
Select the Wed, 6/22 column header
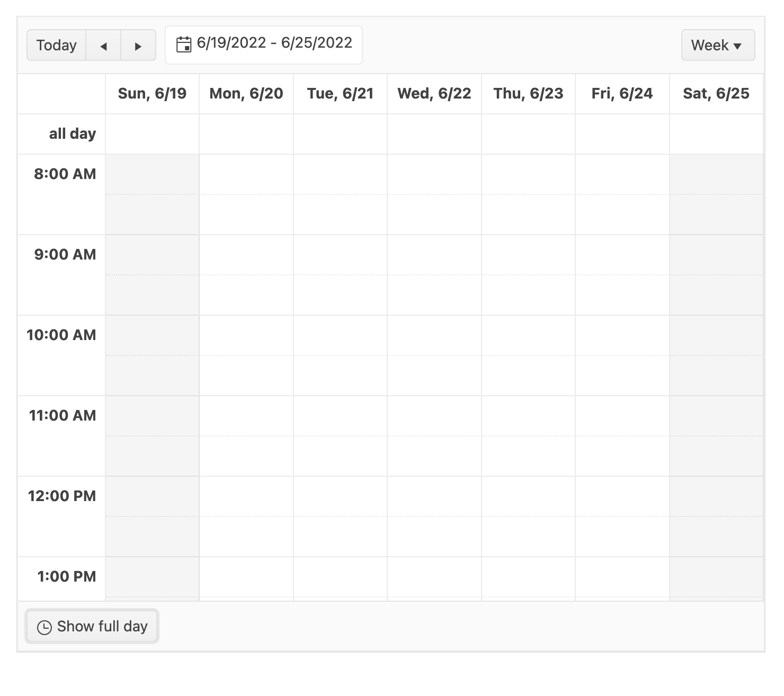pos(434,94)
